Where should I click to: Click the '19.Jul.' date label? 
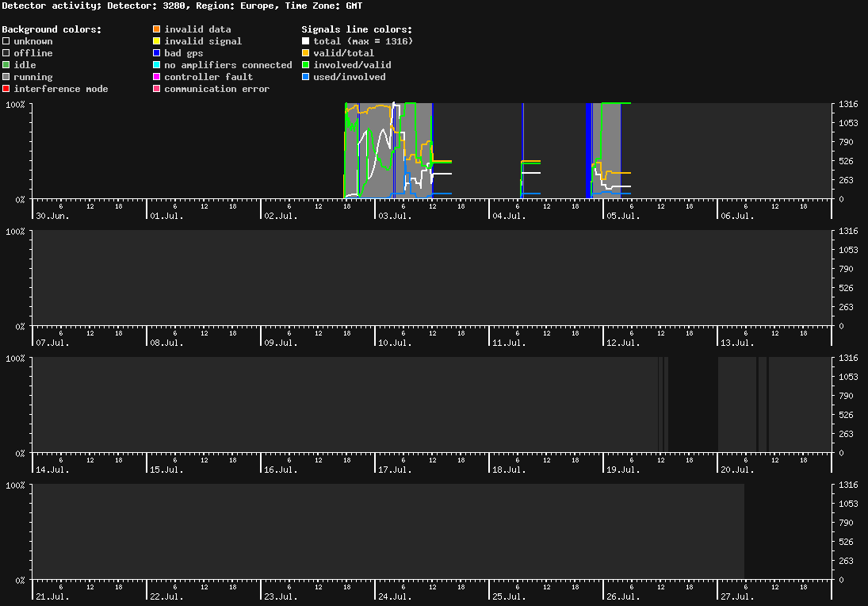pyautogui.click(x=623, y=470)
